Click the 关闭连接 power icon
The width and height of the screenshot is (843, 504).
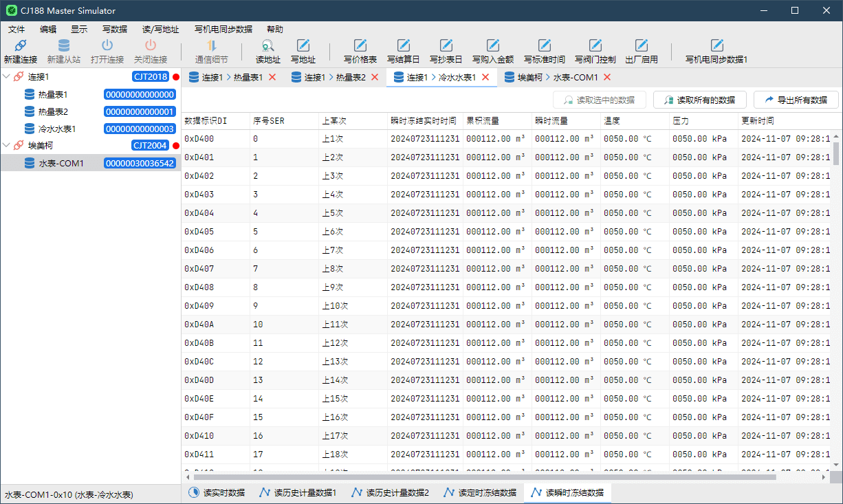[151, 45]
